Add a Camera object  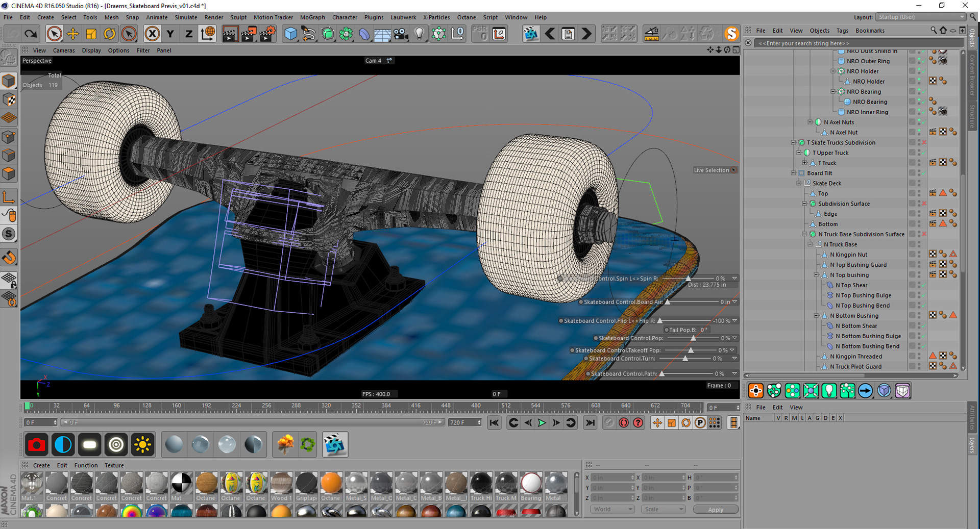(x=401, y=34)
